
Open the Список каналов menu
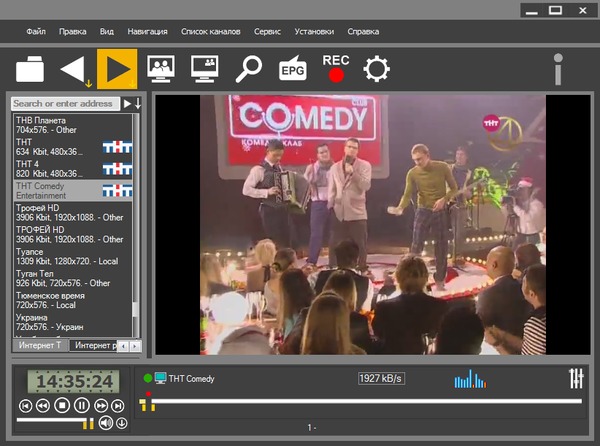tap(213, 31)
